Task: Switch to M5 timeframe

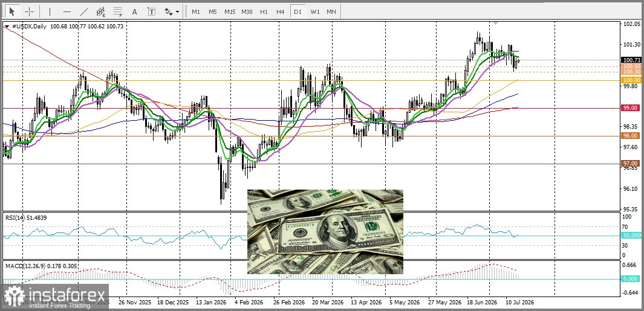Action: (212, 12)
